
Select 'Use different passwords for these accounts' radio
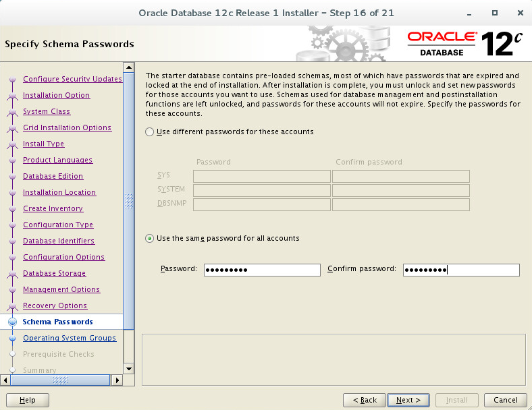149,131
